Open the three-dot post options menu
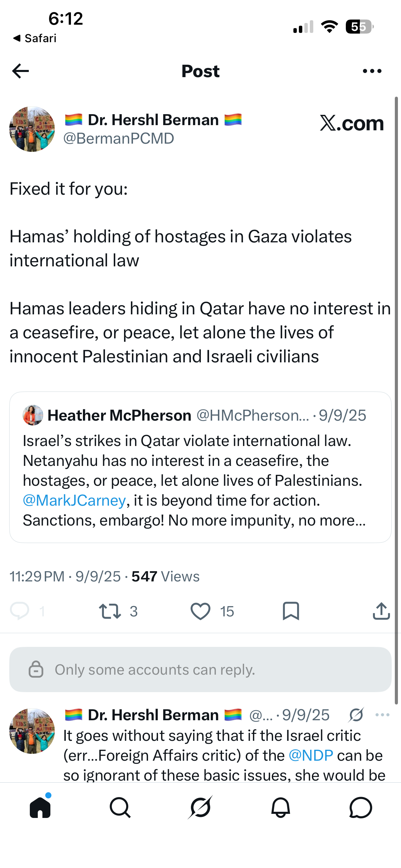This screenshot has height=868, width=401. tap(372, 71)
